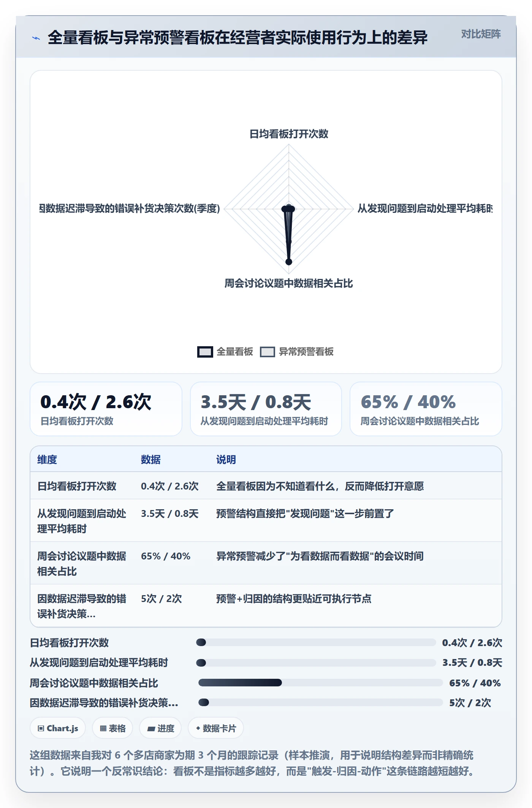Screen dimensions: 532x808
Task: Click the radar chart center data point
Action: point(289,209)
